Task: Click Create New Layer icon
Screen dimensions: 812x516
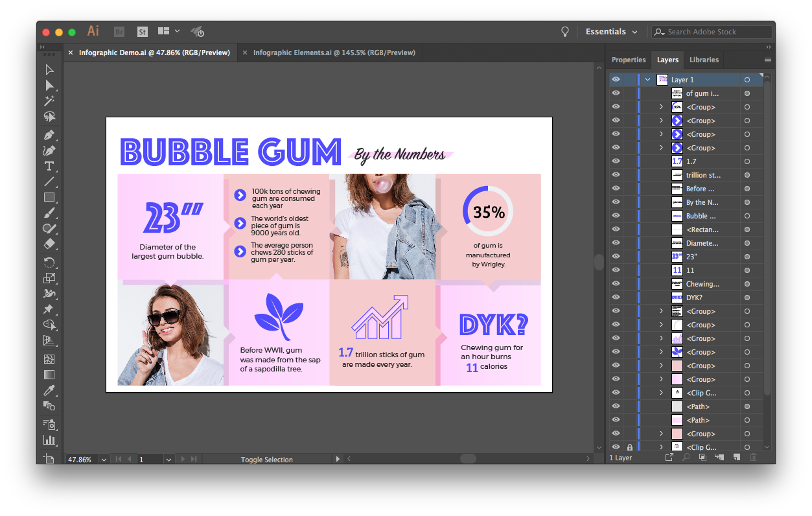Action: pos(736,458)
